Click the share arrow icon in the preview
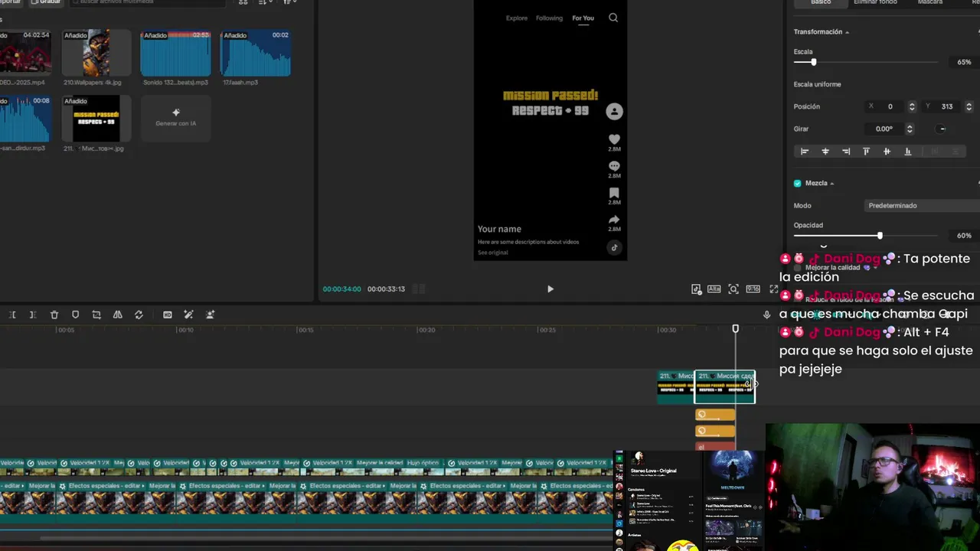980x551 pixels. [x=614, y=220]
